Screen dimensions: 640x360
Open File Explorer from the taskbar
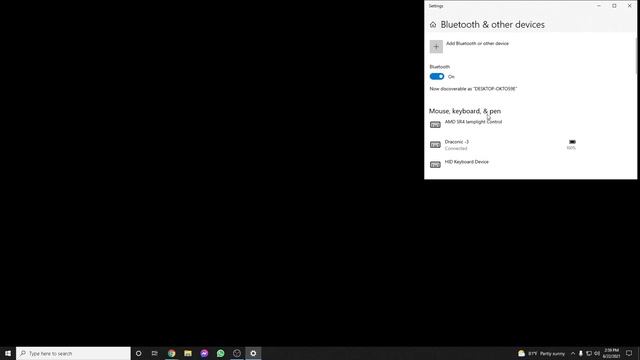click(x=188, y=353)
